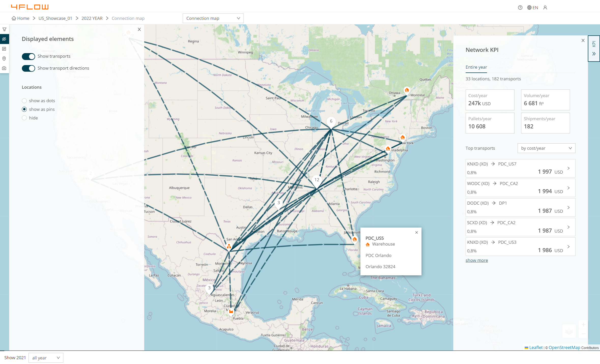Turn off Show transport directions
This screenshot has width=600, height=364.
tap(28, 68)
